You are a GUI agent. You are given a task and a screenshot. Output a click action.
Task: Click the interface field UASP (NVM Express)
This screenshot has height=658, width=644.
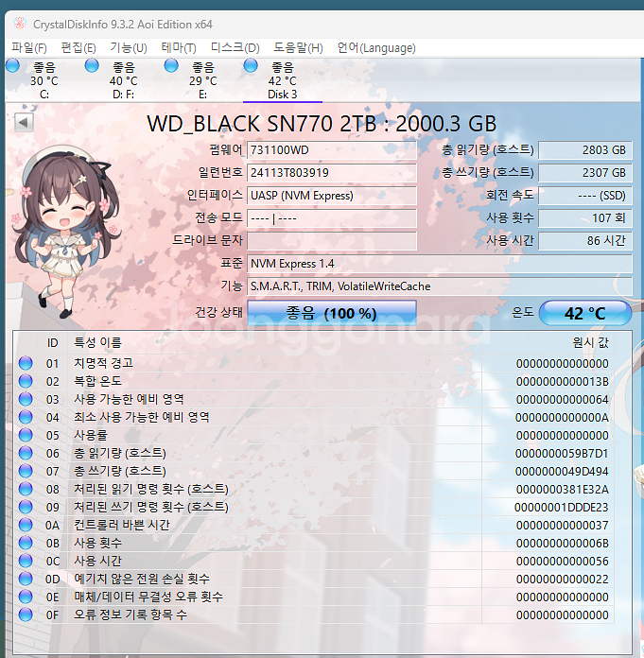pos(332,195)
